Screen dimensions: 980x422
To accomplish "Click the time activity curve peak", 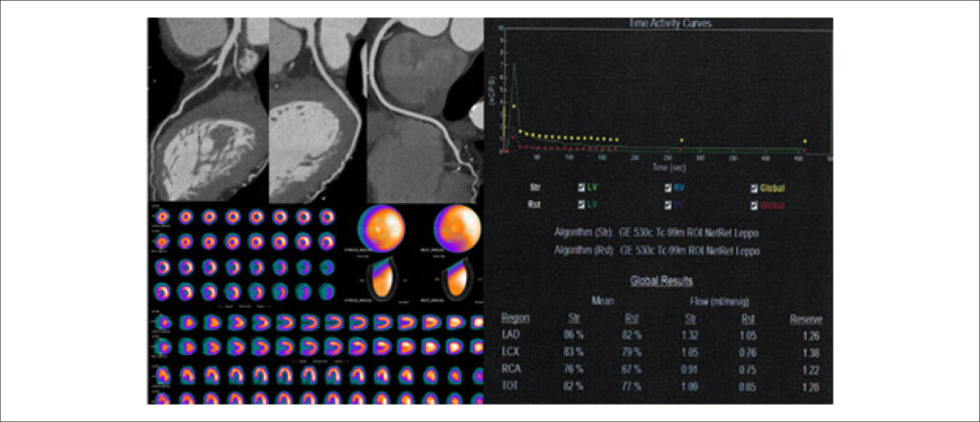I will coord(514,65).
